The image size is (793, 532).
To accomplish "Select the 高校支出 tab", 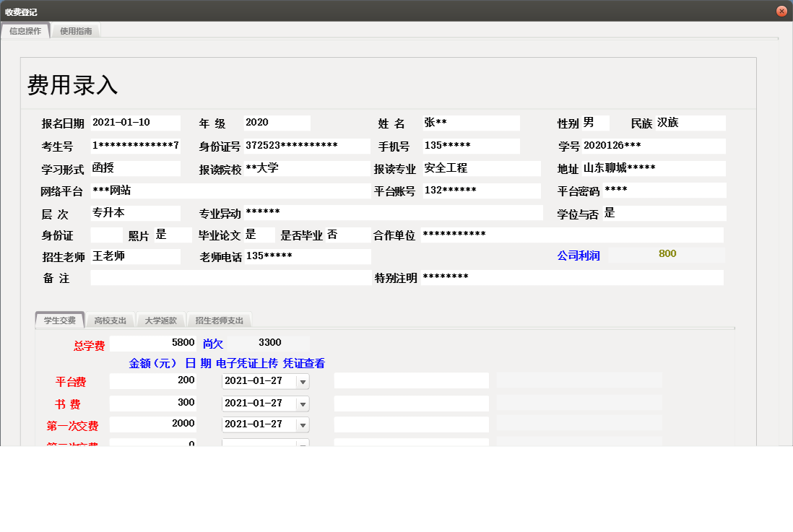I will click(x=110, y=319).
